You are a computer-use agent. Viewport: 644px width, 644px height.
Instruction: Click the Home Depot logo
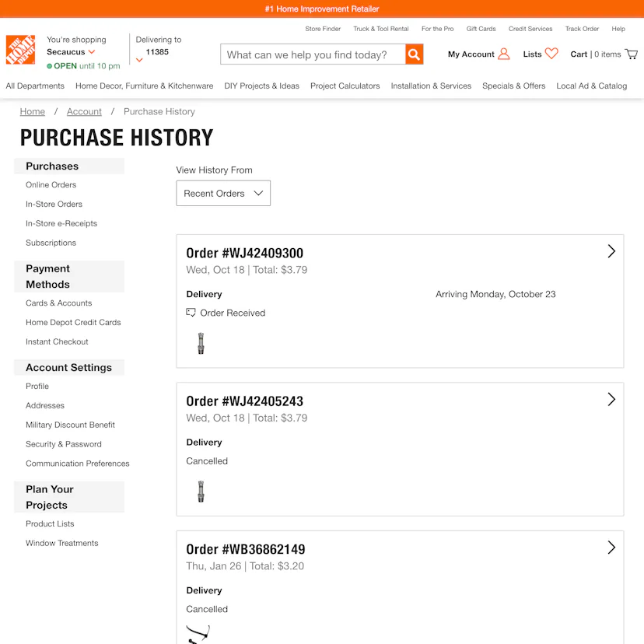click(x=20, y=50)
